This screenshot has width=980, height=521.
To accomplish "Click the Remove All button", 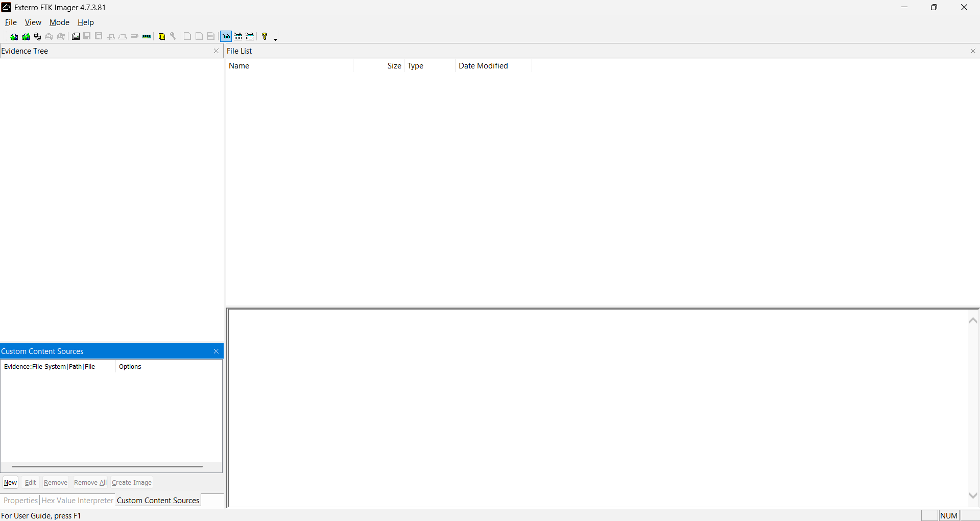I will 90,483.
